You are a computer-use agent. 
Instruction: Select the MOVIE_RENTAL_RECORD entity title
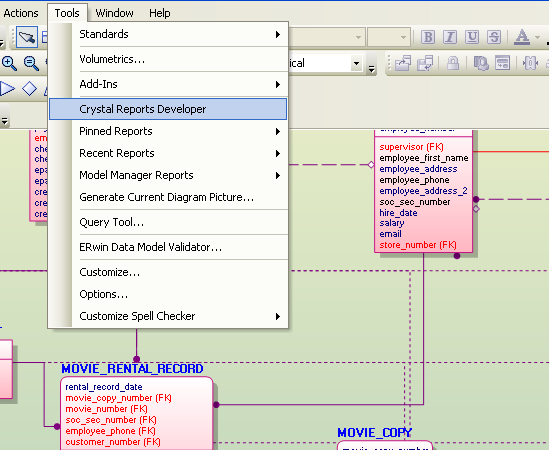click(132, 369)
